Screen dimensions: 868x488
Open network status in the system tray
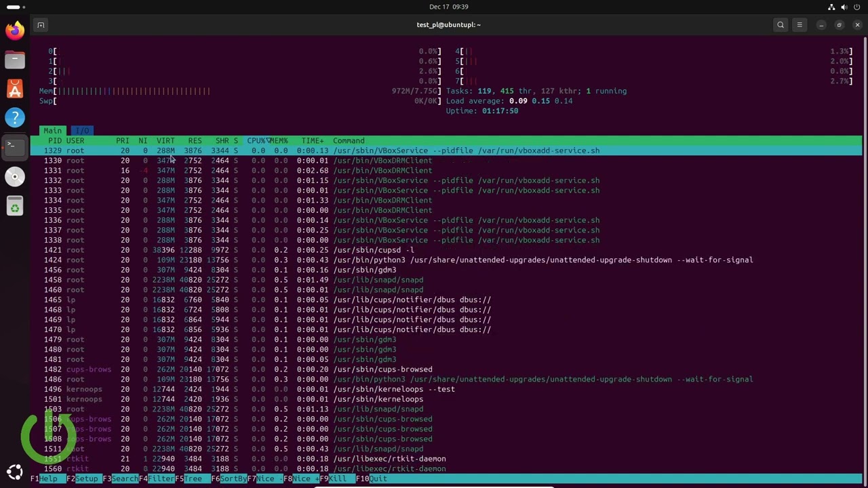(x=831, y=7)
